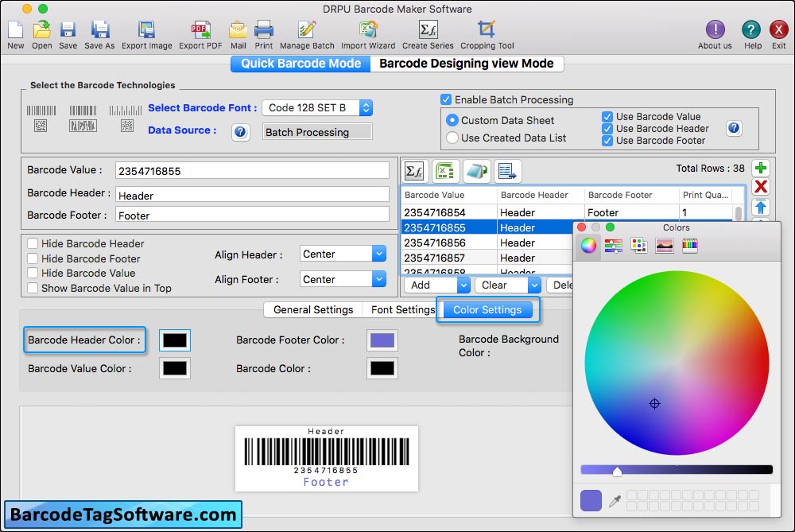Click the Batch Processing data source button

point(317,132)
